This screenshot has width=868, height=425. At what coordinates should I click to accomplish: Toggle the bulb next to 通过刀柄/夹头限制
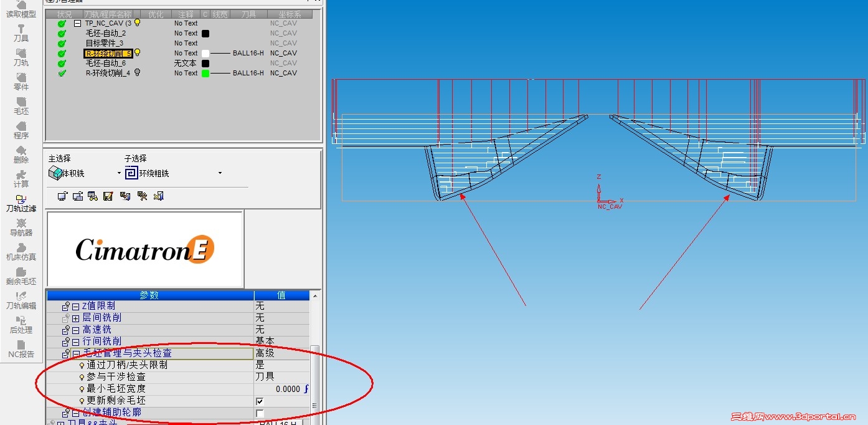(x=82, y=366)
